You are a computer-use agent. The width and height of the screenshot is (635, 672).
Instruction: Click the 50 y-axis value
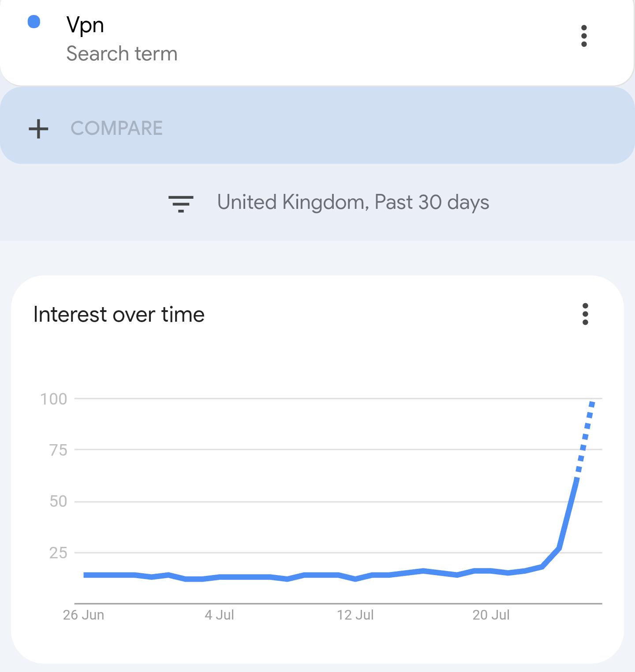click(58, 501)
